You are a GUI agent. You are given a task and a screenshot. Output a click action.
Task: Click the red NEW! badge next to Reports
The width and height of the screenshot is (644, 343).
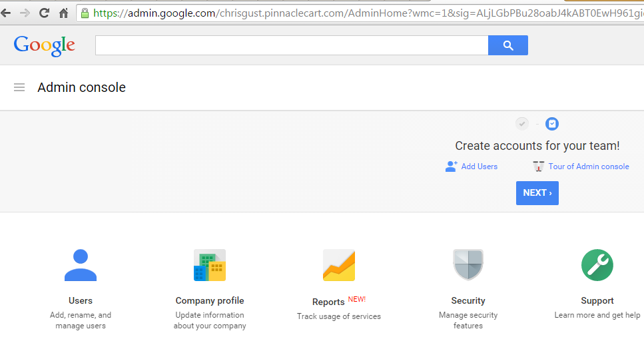pos(356,299)
